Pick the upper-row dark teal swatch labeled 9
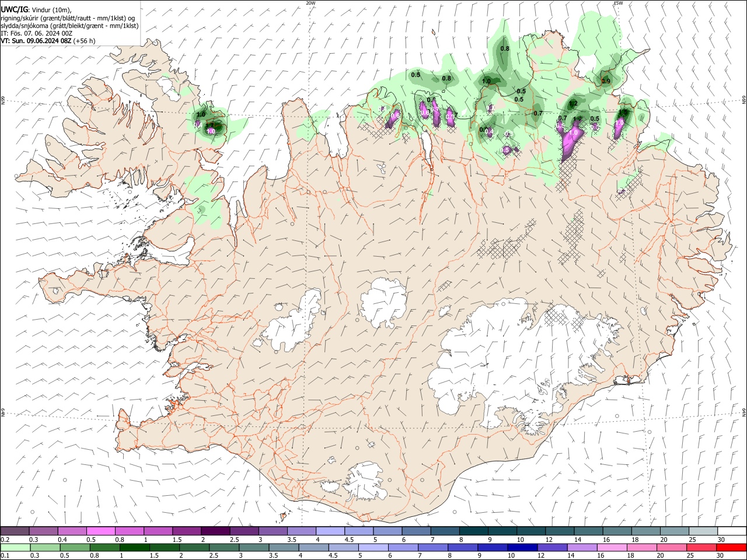This screenshot has width=747, height=560. tap(502, 531)
